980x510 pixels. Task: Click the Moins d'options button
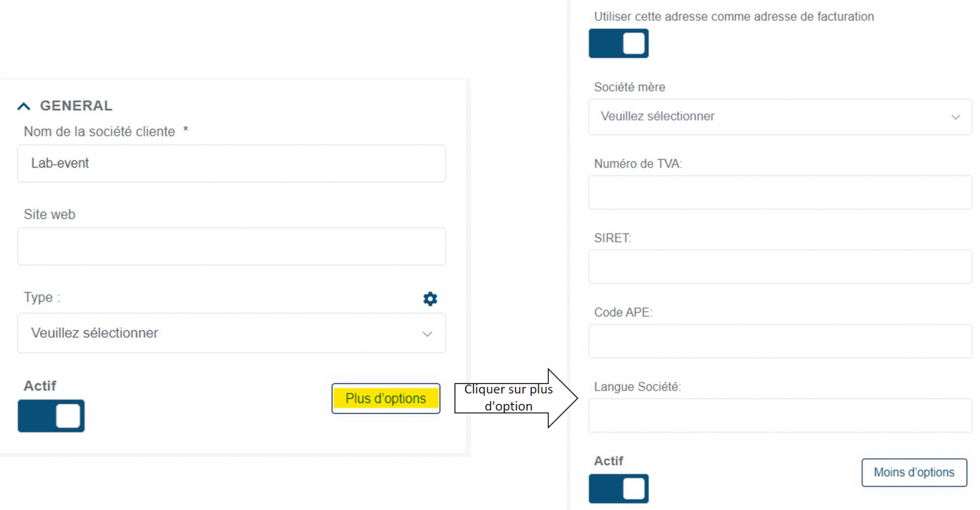[914, 472]
